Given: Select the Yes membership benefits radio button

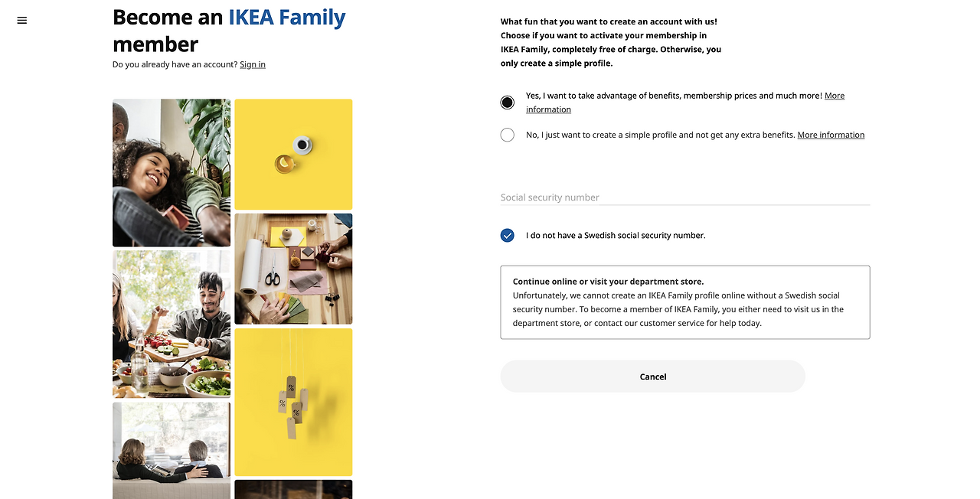Looking at the screenshot, I should pyautogui.click(x=507, y=103).
